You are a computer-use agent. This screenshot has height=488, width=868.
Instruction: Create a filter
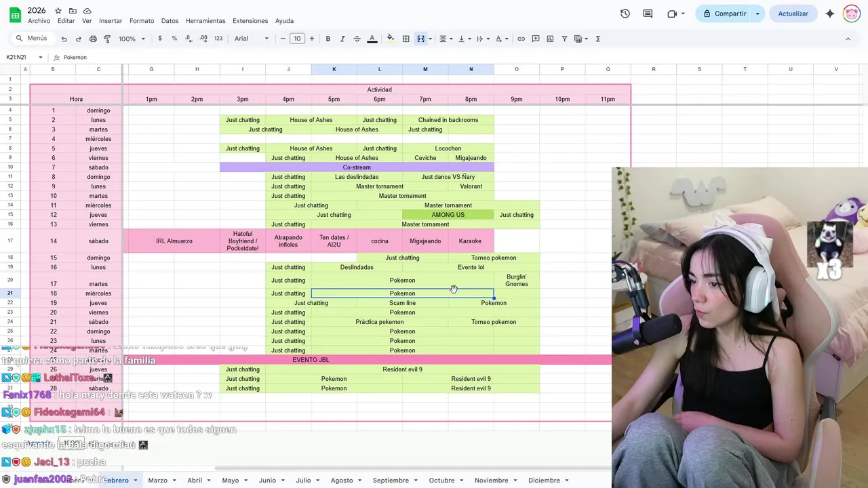[564, 39]
